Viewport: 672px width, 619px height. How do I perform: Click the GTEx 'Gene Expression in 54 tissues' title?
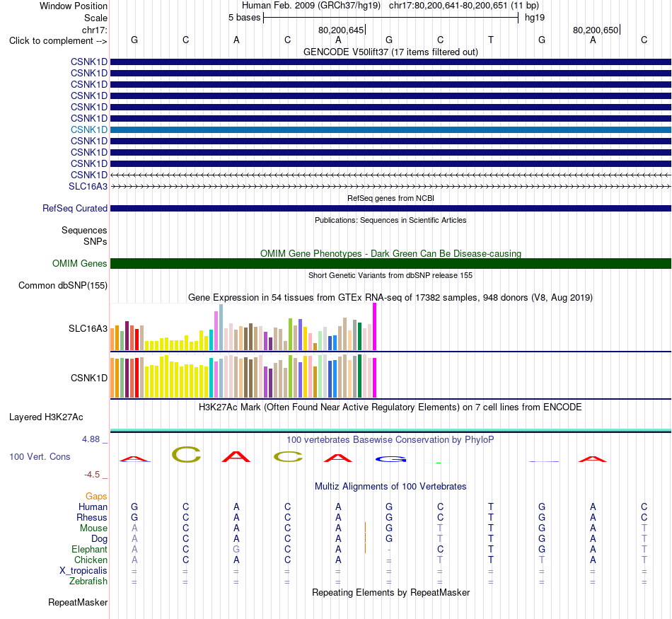coord(390,298)
